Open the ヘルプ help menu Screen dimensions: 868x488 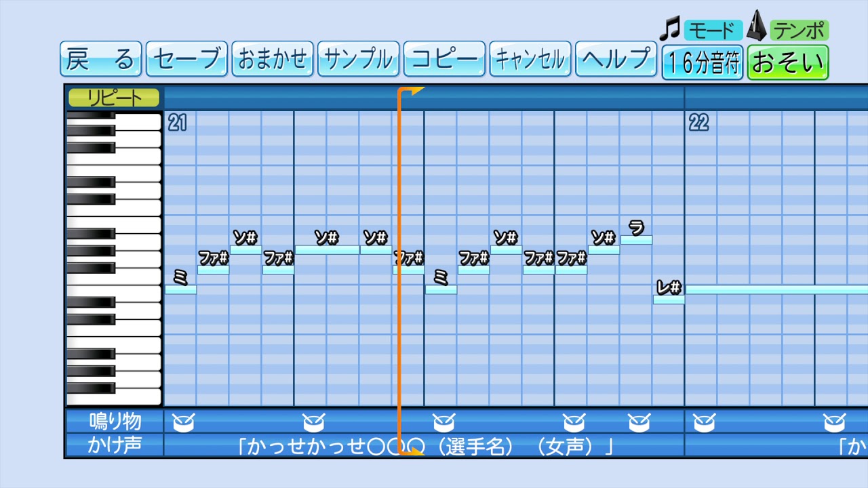point(616,60)
